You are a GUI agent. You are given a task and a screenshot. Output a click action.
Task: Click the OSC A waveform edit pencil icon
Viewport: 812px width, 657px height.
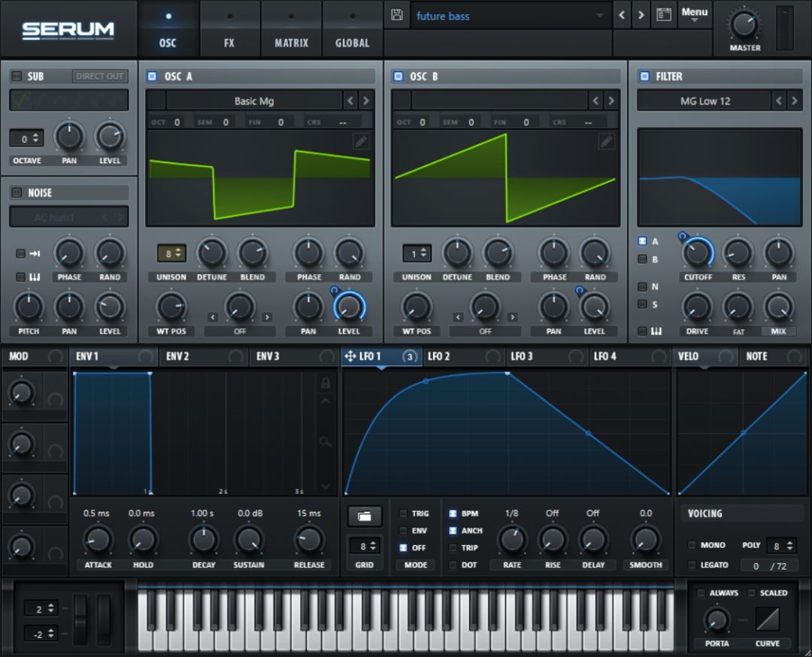361,141
